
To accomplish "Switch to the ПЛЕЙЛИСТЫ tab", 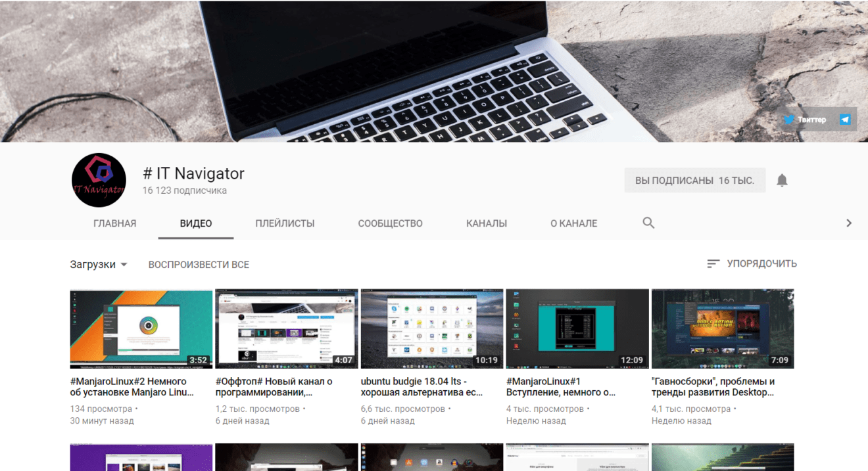I will click(285, 223).
